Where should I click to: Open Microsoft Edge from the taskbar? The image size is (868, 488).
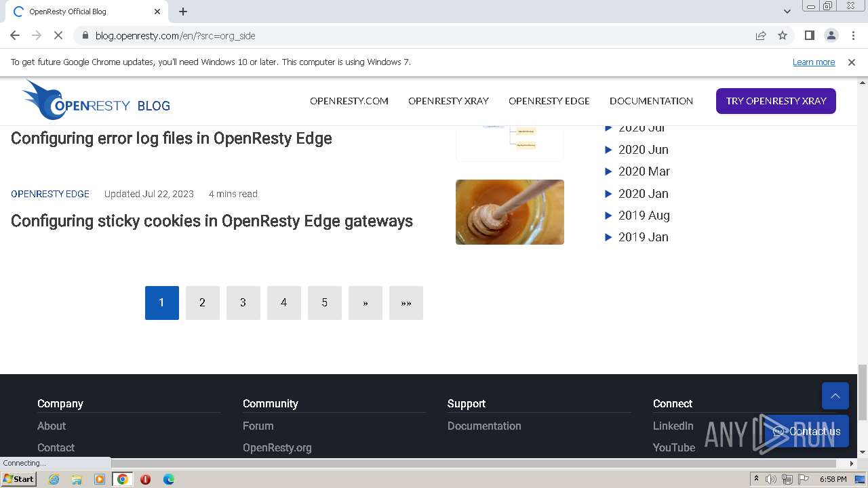pos(168,479)
